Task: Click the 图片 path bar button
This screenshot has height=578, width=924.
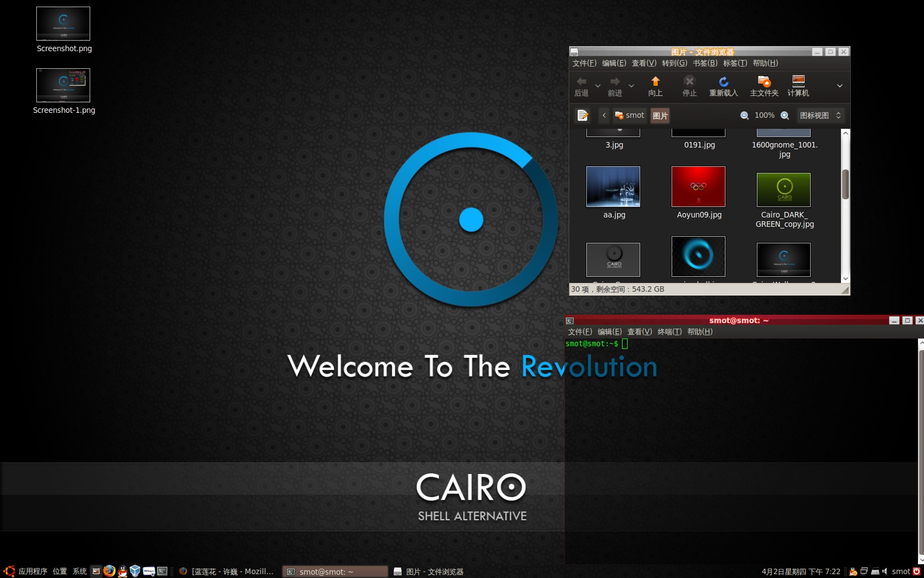Action: point(660,116)
